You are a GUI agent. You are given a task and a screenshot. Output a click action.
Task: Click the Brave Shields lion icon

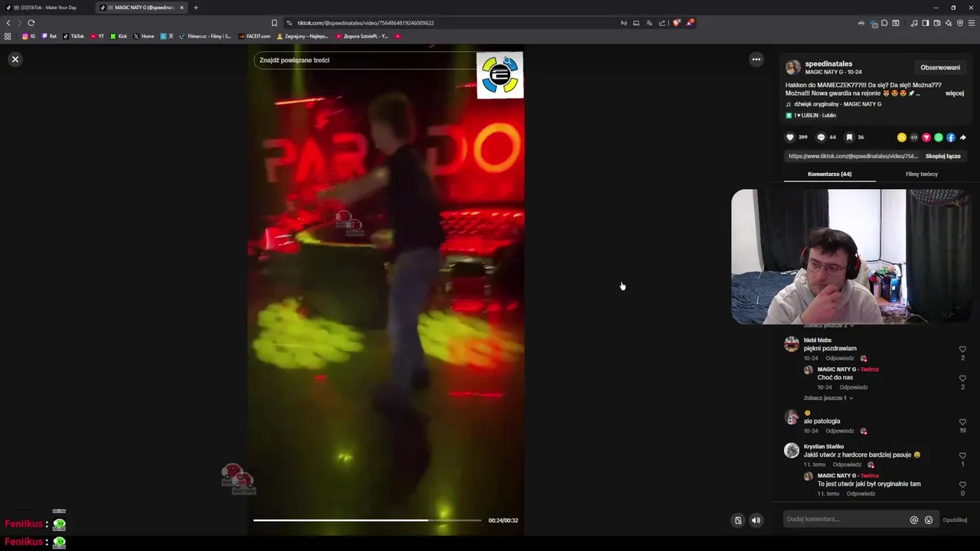(676, 23)
